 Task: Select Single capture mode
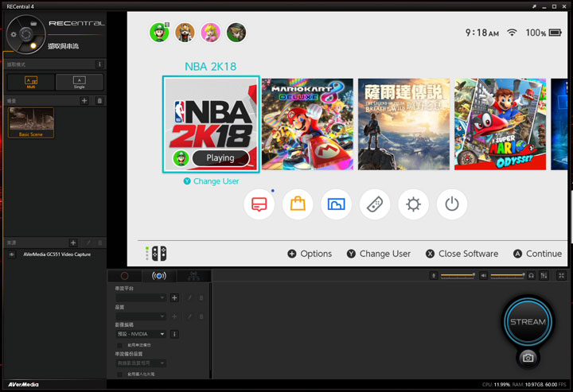tap(80, 82)
